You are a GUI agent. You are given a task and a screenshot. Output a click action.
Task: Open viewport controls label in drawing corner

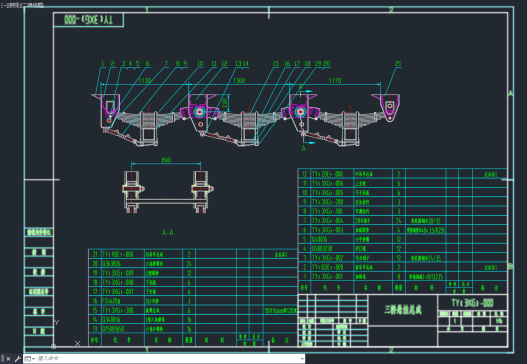click(x=22, y=5)
